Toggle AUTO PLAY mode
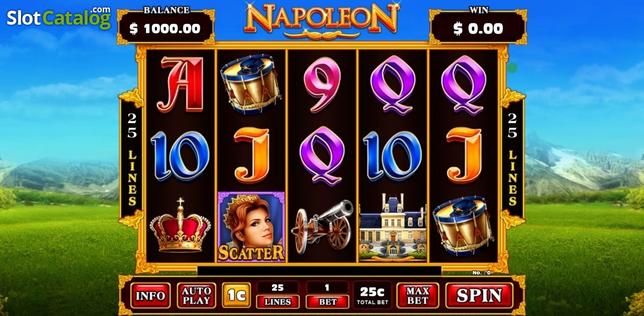 pyautogui.click(x=196, y=296)
